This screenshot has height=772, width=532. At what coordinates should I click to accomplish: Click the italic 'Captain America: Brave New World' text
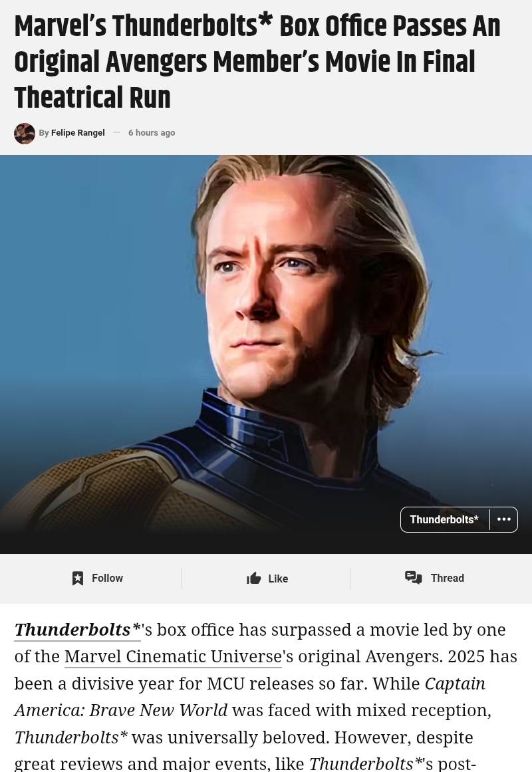point(250,697)
